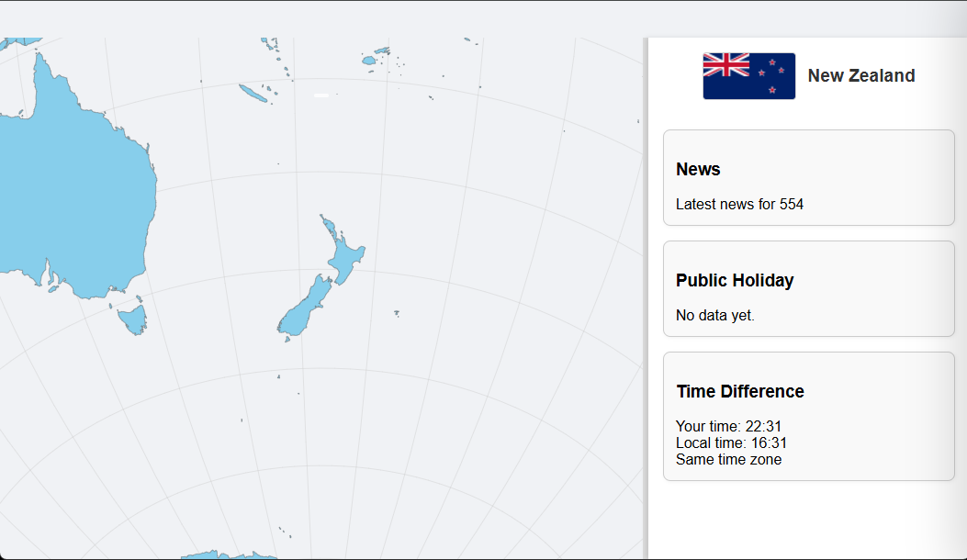967x560 pixels.
Task: Click the Your time 22:31 line
Action: coord(729,426)
